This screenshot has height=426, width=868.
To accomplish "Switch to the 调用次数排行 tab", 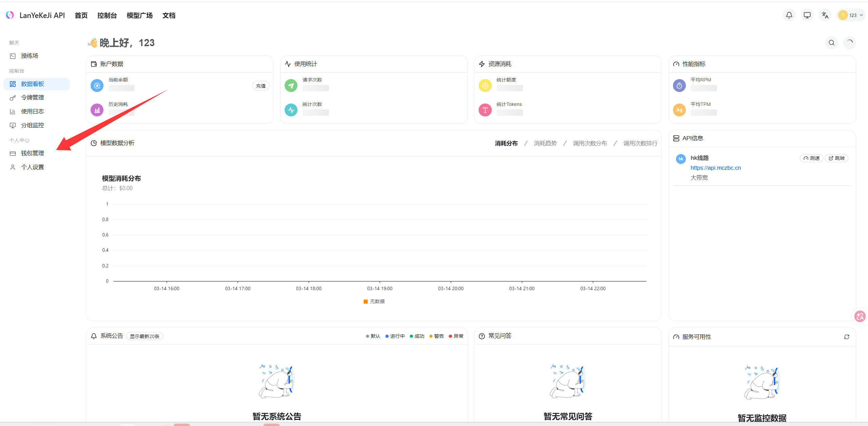I will pyautogui.click(x=640, y=144).
